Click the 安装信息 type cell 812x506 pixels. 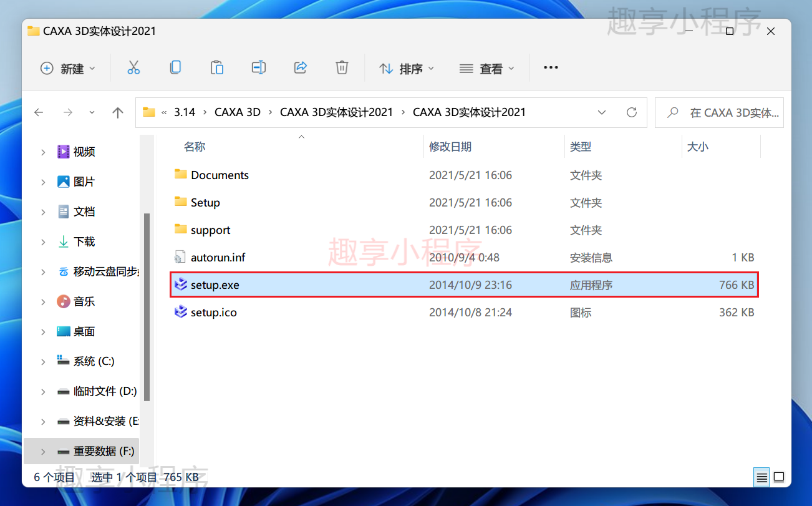(x=591, y=257)
